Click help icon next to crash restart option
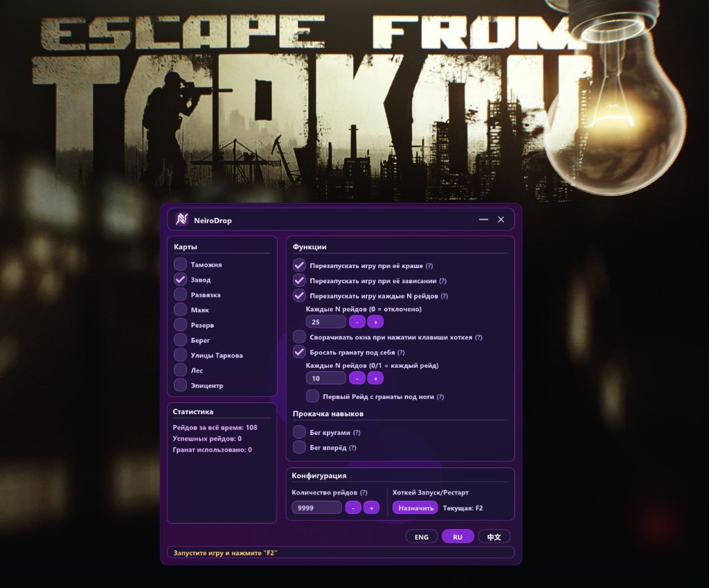709x588 pixels. 429,266
